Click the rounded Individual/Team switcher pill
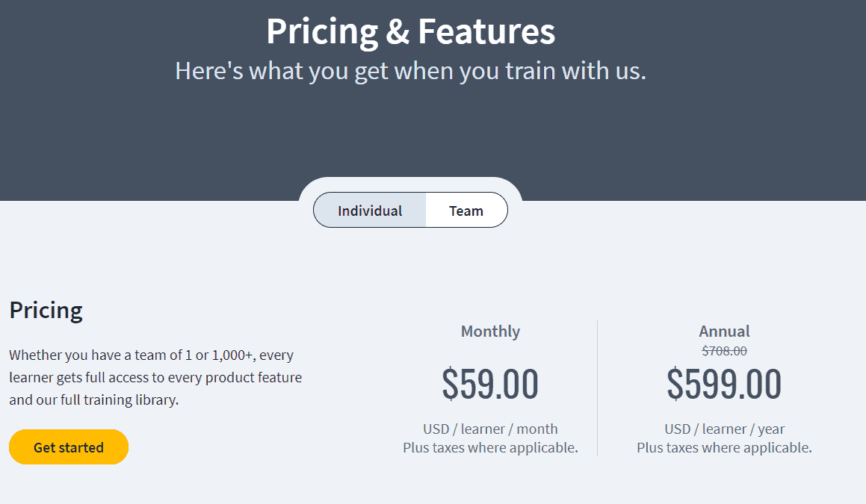This screenshot has width=866, height=504. coord(409,210)
